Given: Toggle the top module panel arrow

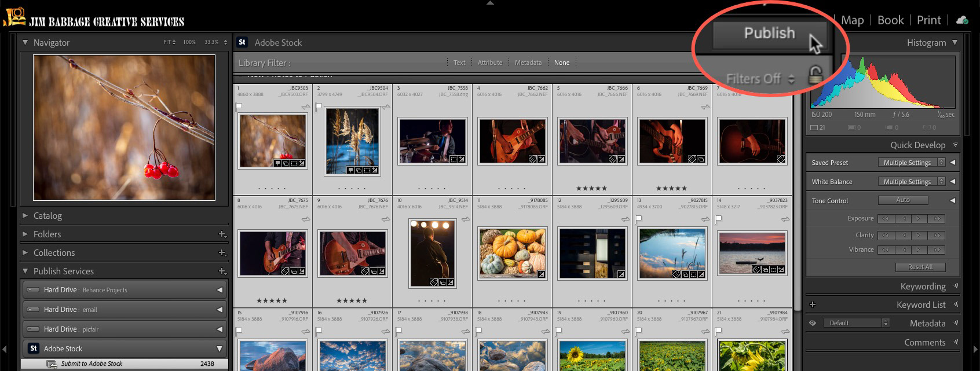Looking at the screenshot, I should click(x=490, y=3).
